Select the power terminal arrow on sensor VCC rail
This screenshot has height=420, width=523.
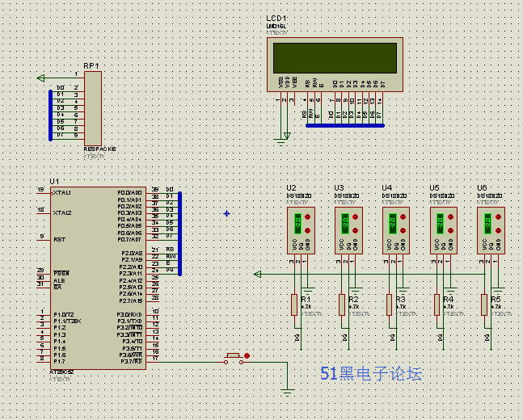(x=258, y=275)
